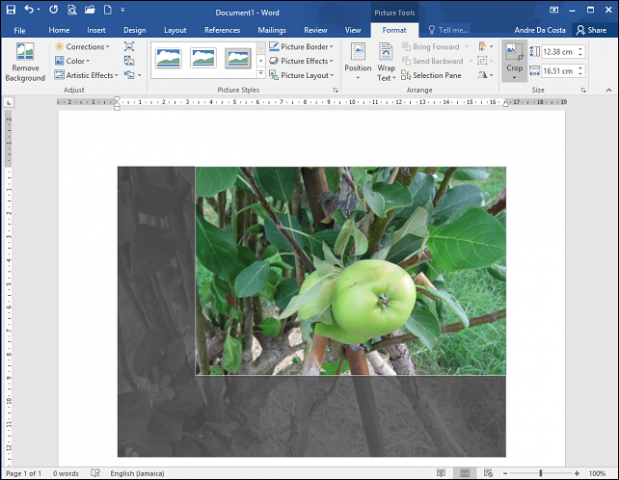This screenshot has height=480, width=619.
Task: Open the Wrap Text options
Action: coord(386,61)
